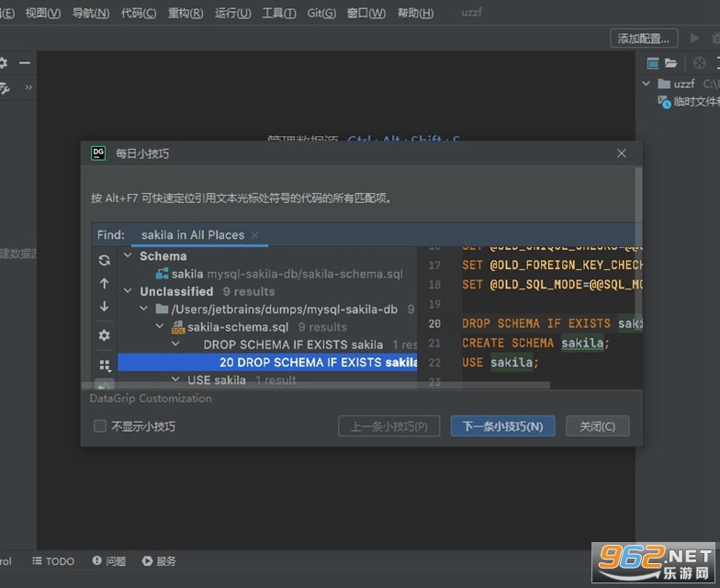Screen dimensions: 720x588
Task: Click the down arrow next occurrence icon
Action: 105,307
